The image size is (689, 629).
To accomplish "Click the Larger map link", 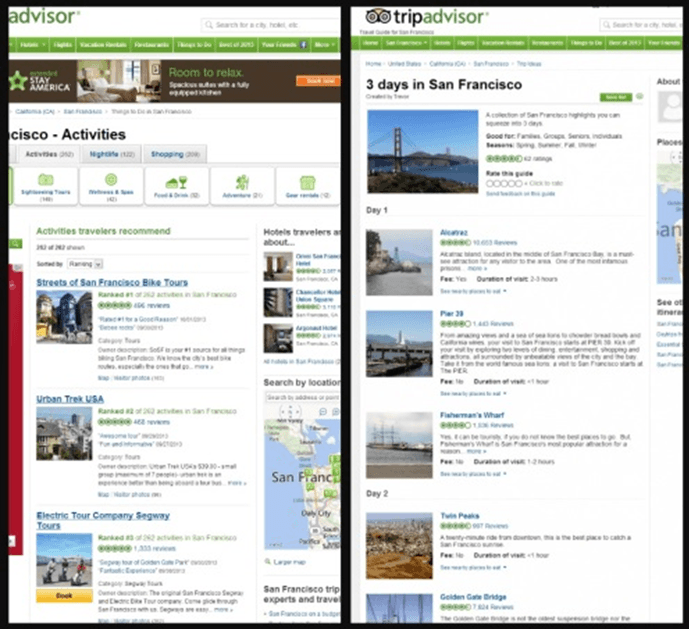I will [x=289, y=562].
